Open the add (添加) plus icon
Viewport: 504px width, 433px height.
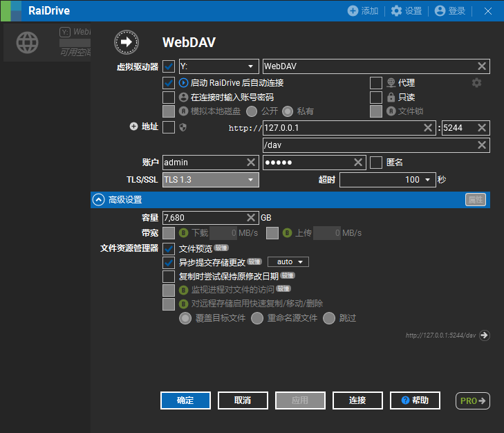(353, 10)
